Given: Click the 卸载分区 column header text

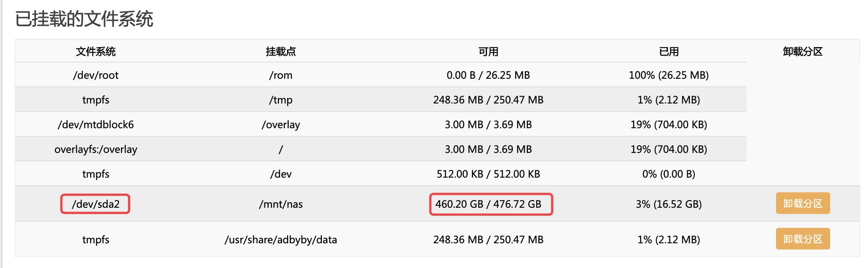Looking at the screenshot, I should pyautogui.click(x=802, y=51).
